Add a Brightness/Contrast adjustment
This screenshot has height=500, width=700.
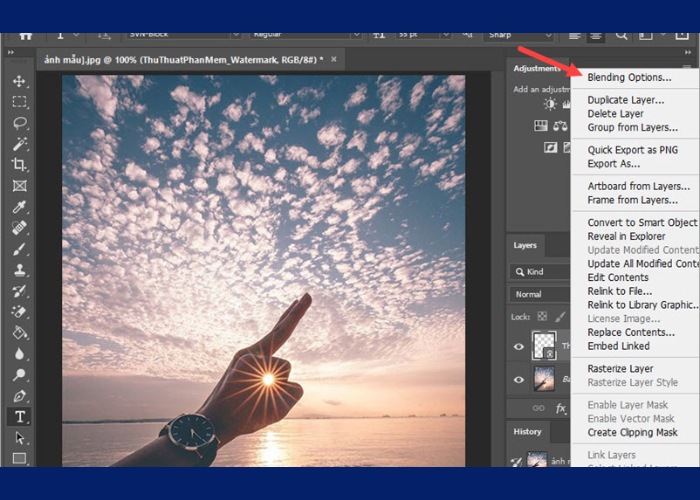pos(550,104)
